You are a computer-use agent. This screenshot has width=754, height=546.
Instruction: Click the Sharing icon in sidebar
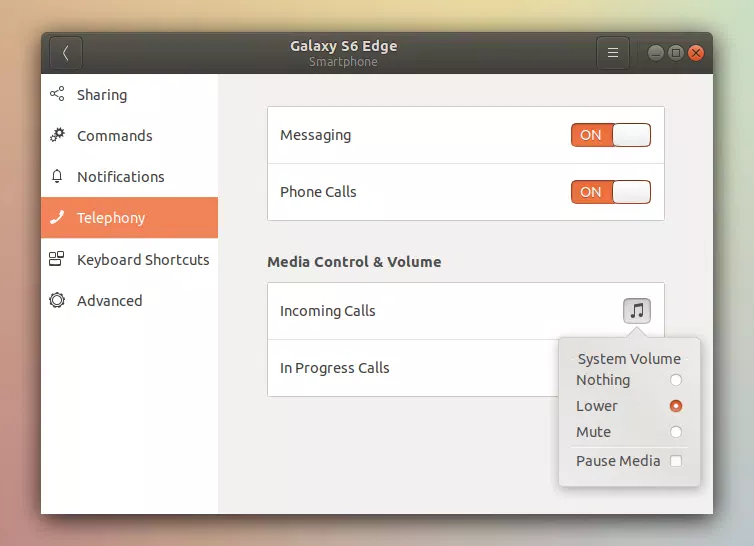[x=57, y=94]
